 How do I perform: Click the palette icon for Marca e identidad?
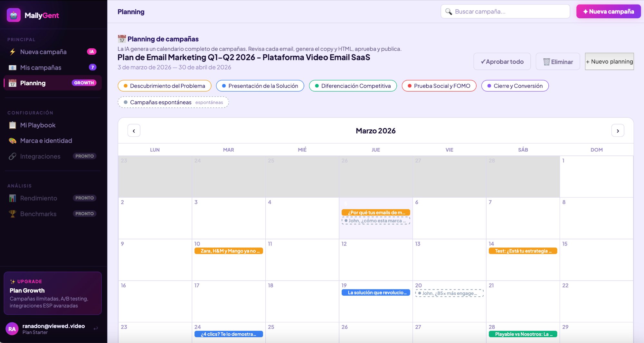tap(13, 141)
